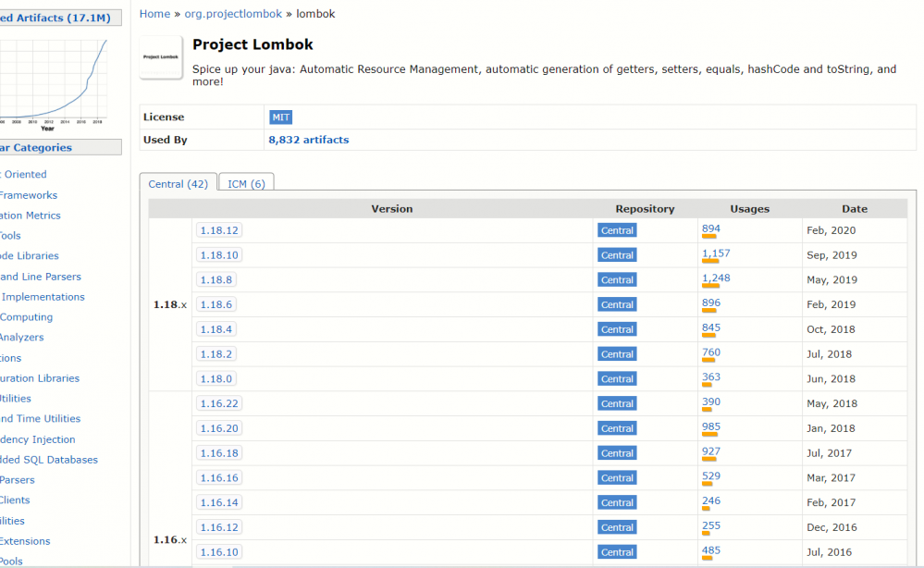Open the 894 usages link
Screen dimensions: 924x568
710,228
